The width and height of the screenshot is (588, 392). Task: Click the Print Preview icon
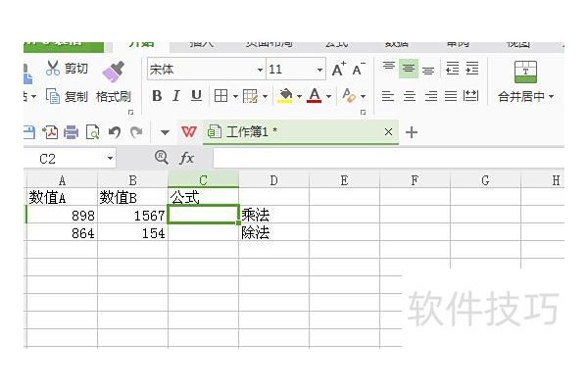click(92, 132)
